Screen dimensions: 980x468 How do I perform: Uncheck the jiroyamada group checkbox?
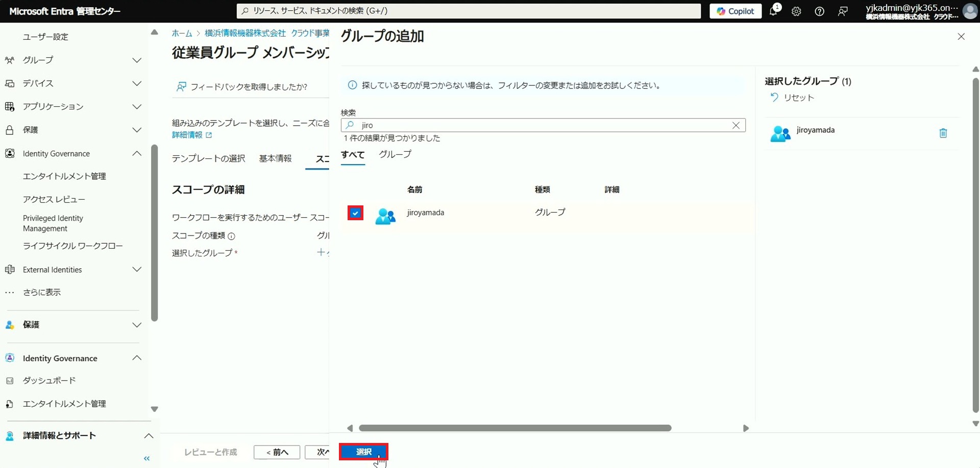coord(355,213)
